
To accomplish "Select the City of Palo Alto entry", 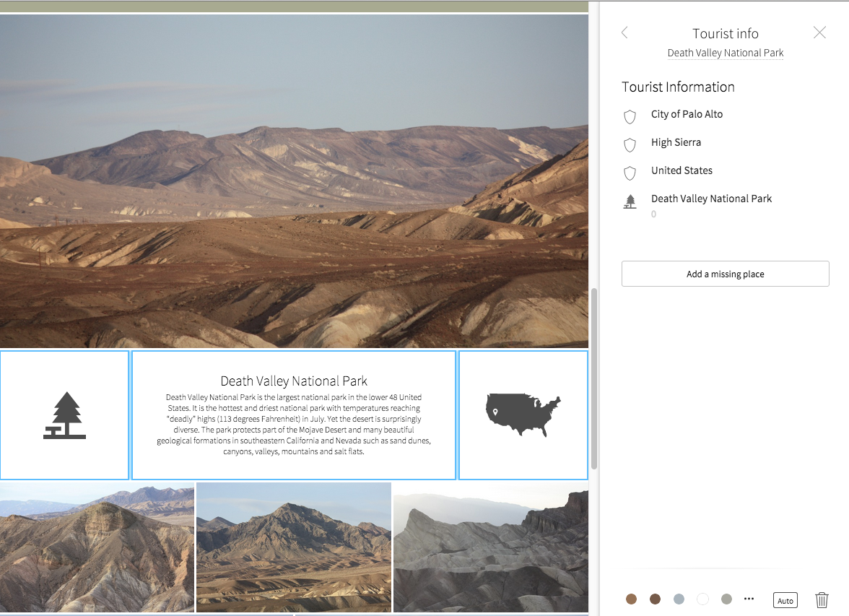I will pos(687,114).
